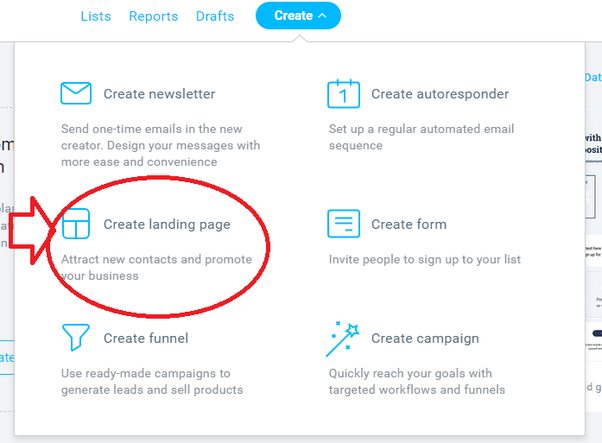The image size is (602, 443).
Task: Click the newsletter envelope icon
Action: click(76, 93)
